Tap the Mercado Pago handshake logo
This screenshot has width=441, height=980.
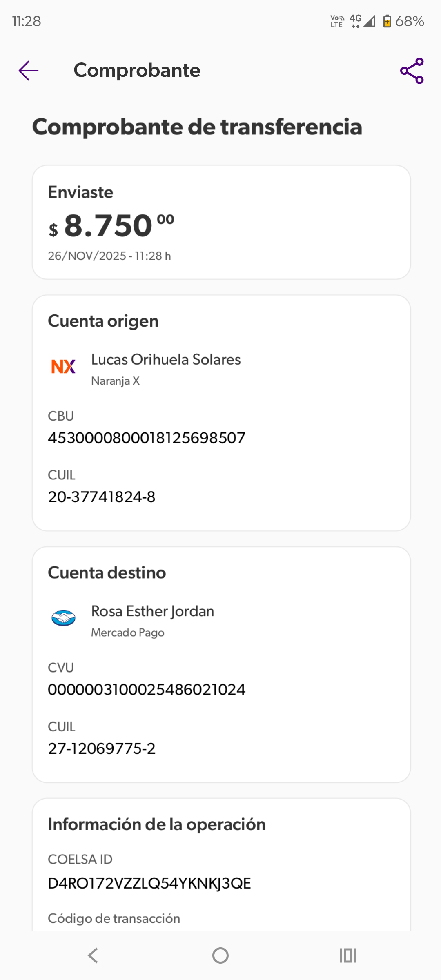pyautogui.click(x=63, y=618)
